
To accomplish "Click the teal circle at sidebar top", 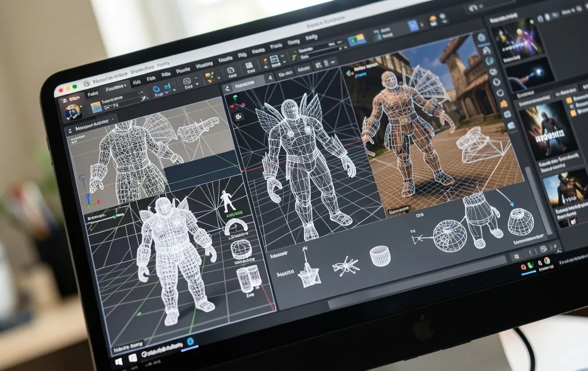I will point(481,38).
